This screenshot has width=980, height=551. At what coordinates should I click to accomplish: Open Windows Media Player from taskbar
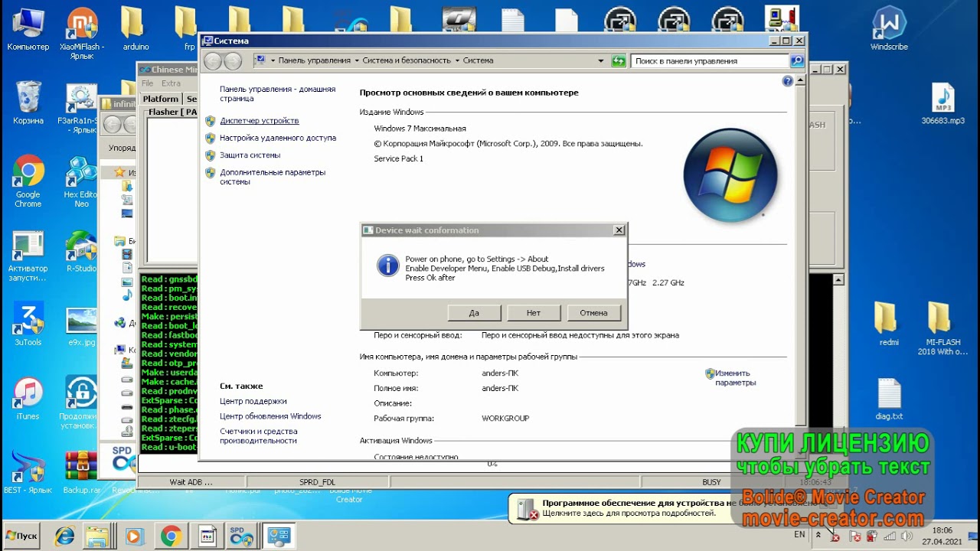coord(135,536)
